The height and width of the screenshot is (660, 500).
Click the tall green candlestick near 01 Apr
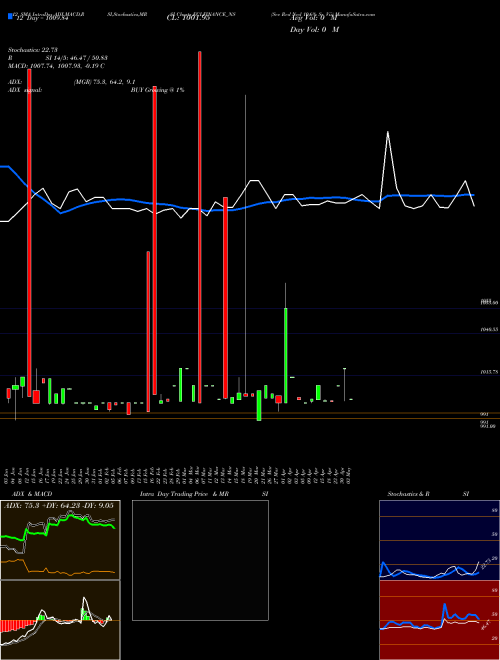[x=286, y=355]
